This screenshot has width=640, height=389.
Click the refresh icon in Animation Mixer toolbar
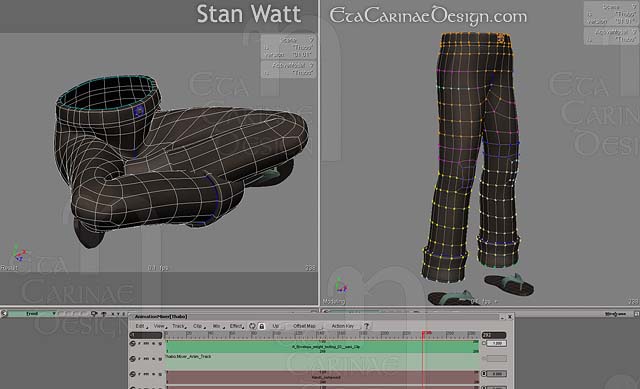click(252, 326)
